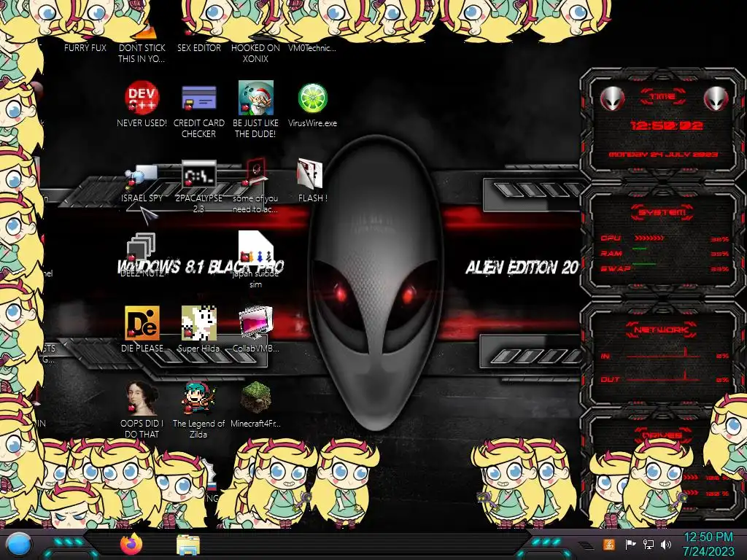
Task: Open Action Center flag tray icon
Action: pos(630,544)
